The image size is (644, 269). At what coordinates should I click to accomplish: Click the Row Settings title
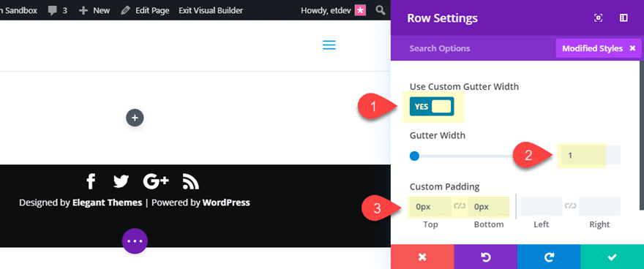point(442,18)
